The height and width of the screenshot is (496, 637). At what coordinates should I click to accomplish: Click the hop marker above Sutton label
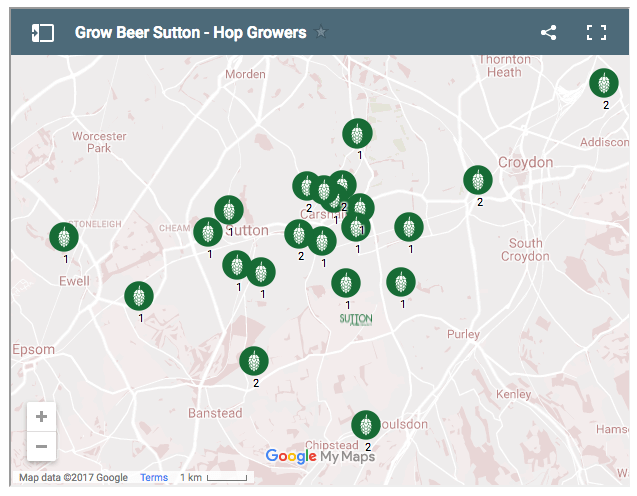(229, 210)
